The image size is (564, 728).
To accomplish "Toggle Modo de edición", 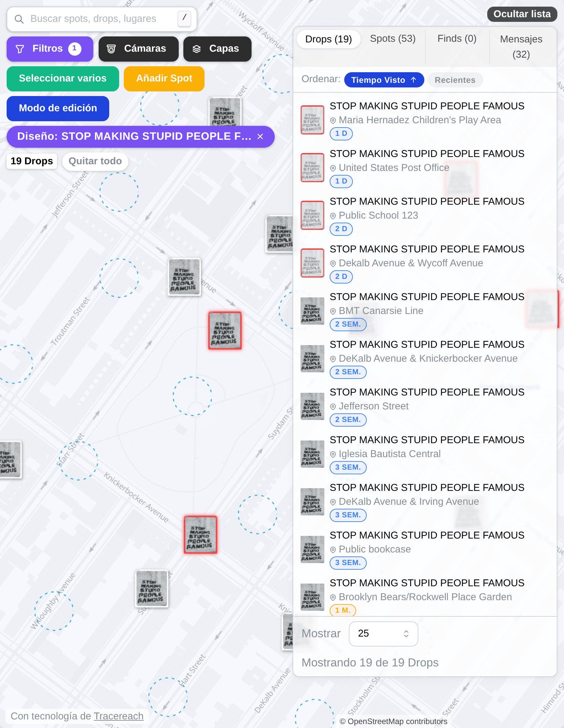I will point(58,108).
